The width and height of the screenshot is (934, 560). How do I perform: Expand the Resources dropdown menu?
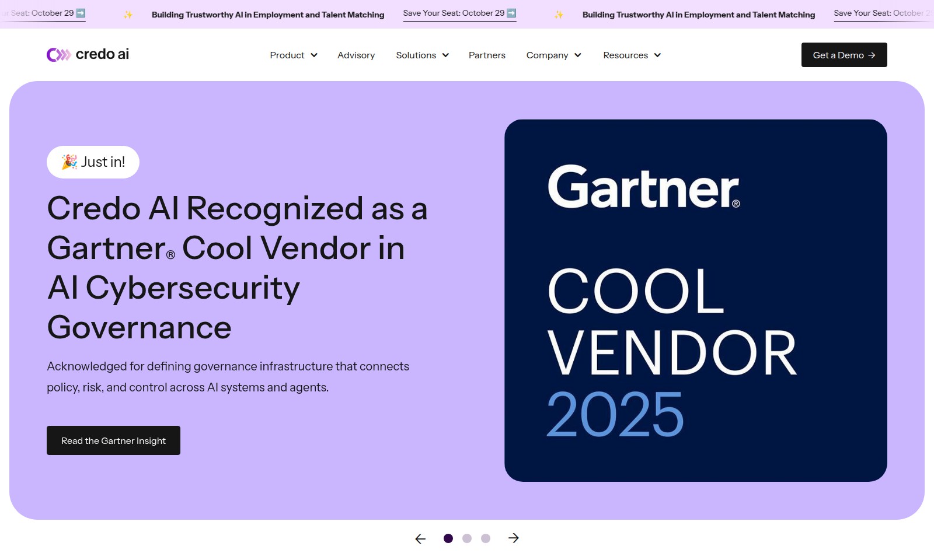[632, 55]
